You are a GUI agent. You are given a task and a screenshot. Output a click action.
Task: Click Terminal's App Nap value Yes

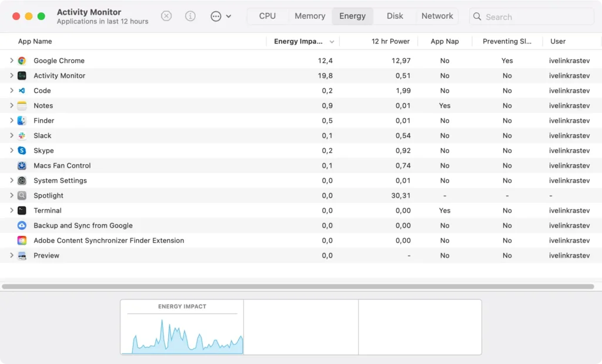click(x=444, y=211)
